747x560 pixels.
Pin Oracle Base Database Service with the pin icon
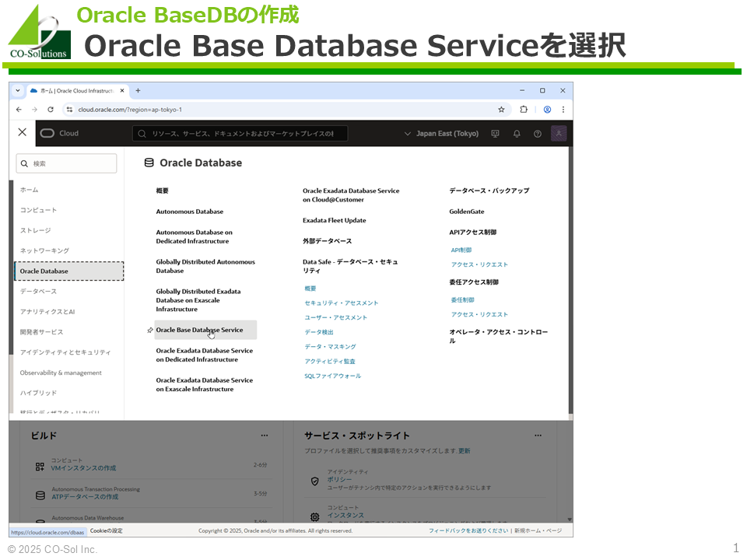pos(149,330)
